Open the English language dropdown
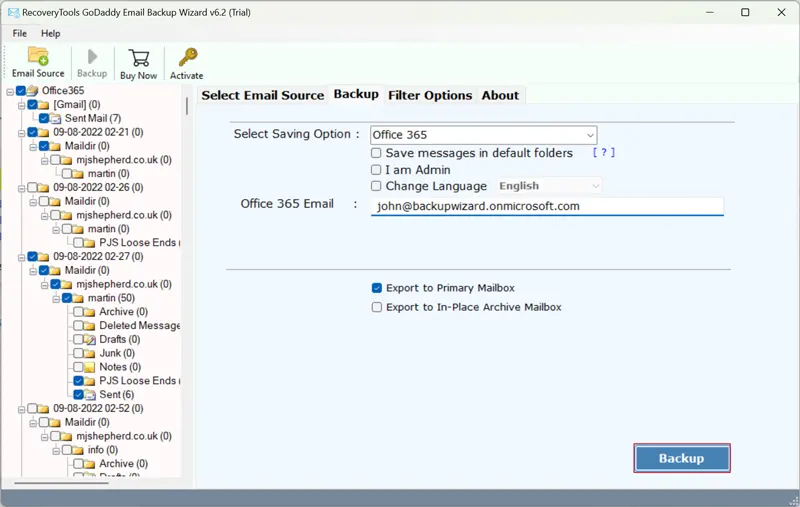Screen dimensions: 800x507 coord(549,186)
